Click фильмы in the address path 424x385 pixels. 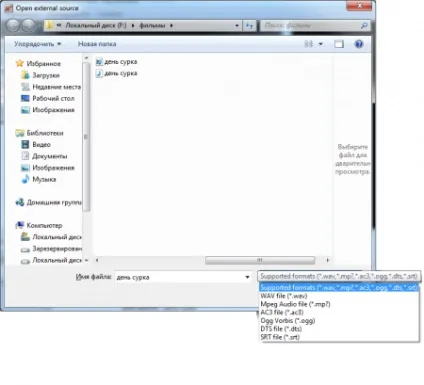coord(152,25)
